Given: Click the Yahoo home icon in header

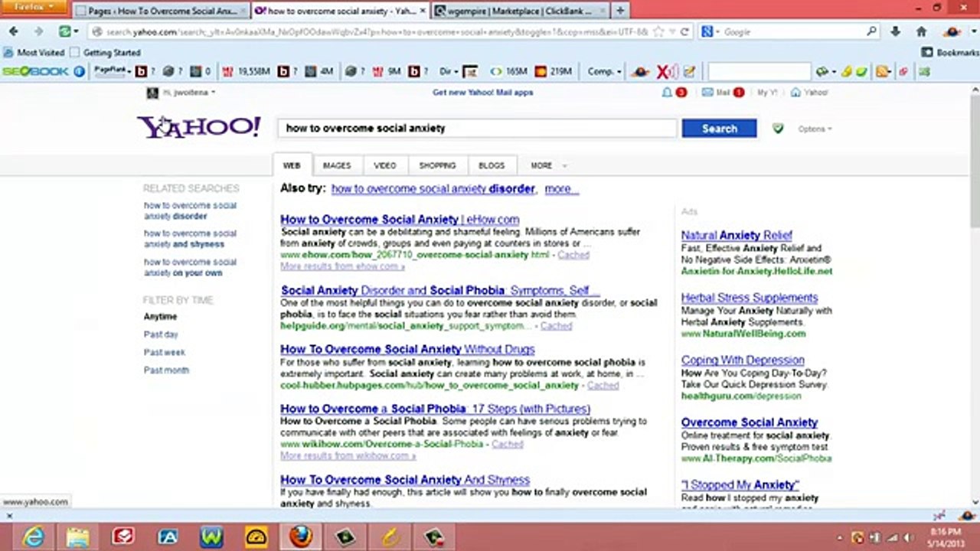Looking at the screenshot, I should pyautogui.click(x=795, y=92).
